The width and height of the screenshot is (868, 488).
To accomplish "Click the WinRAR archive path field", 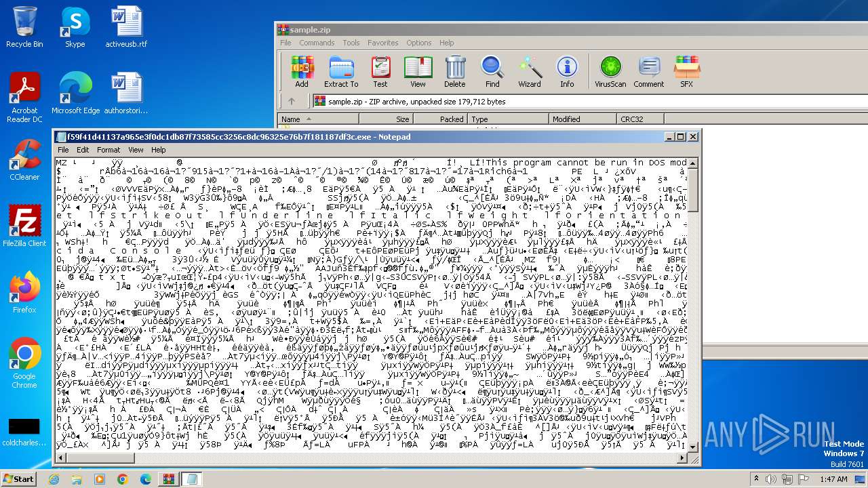I will [x=590, y=102].
